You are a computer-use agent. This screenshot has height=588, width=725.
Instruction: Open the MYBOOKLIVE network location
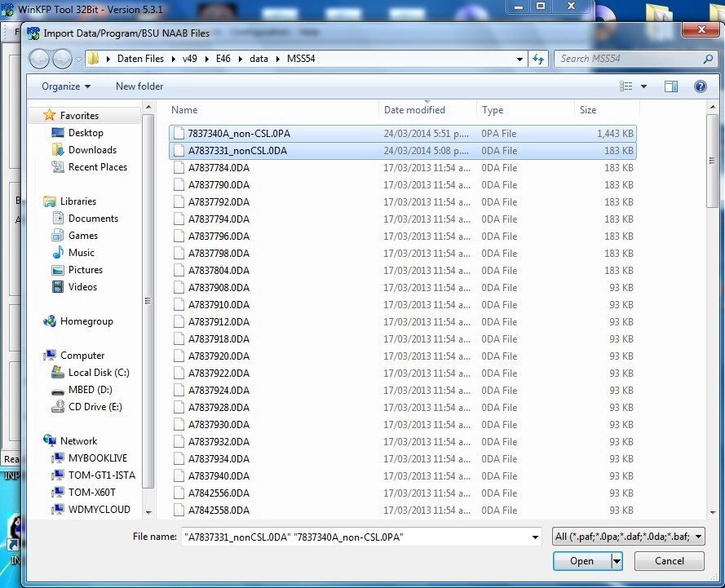click(97, 458)
